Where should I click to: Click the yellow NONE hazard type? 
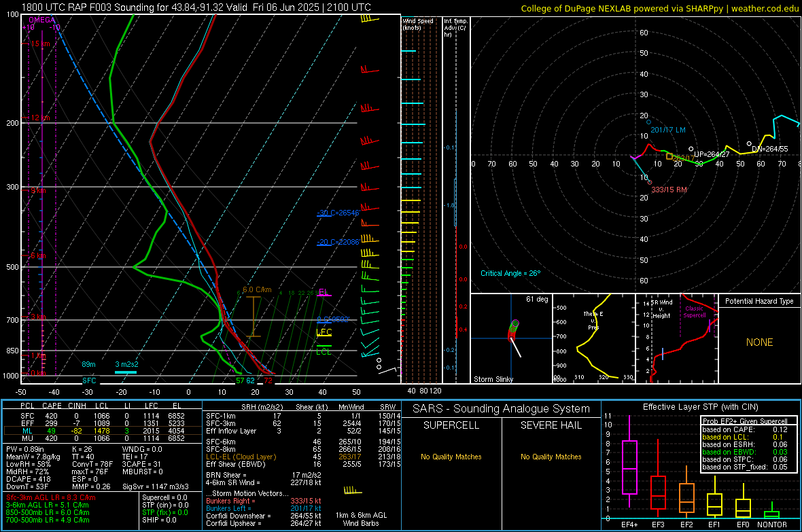(x=760, y=342)
